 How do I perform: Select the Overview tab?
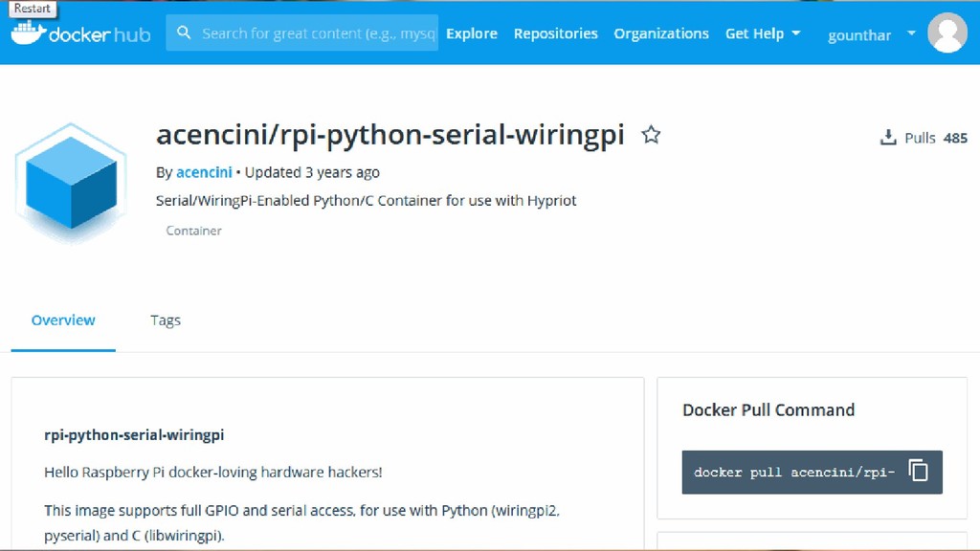tap(63, 320)
